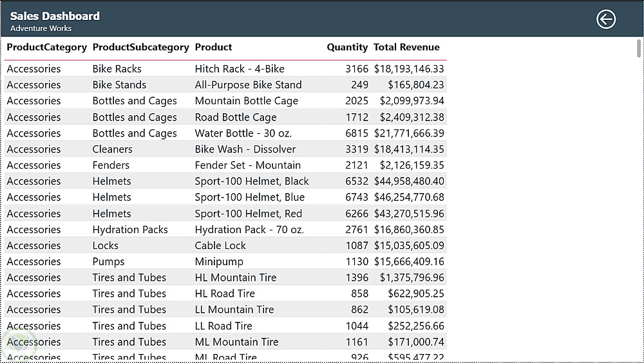Click the Water Bottle - 30 oz. product
The image size is (644, 363).
tap(243, 133)
